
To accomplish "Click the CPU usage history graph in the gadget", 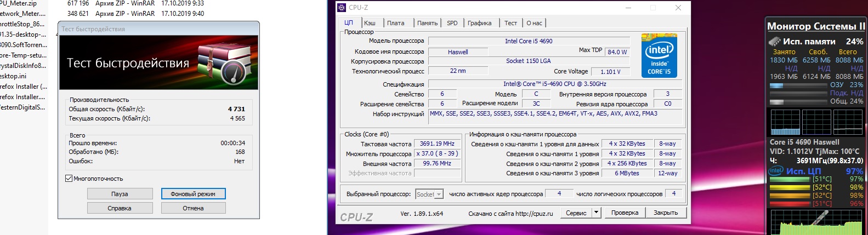I will [x=817, y=222].
